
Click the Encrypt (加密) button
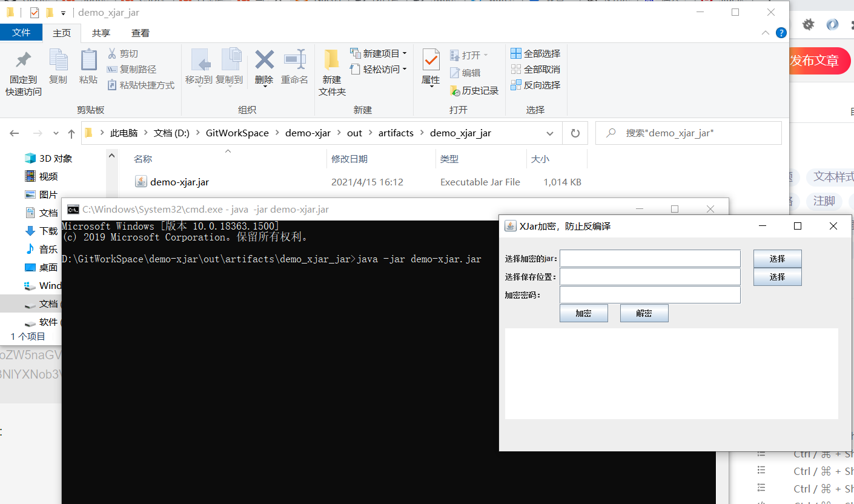click(x=584, y=313)
